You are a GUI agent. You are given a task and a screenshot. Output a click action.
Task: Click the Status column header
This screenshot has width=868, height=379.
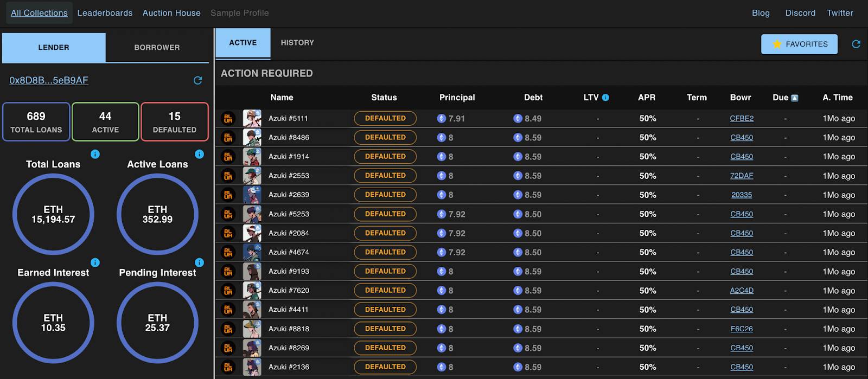point(384,98)
